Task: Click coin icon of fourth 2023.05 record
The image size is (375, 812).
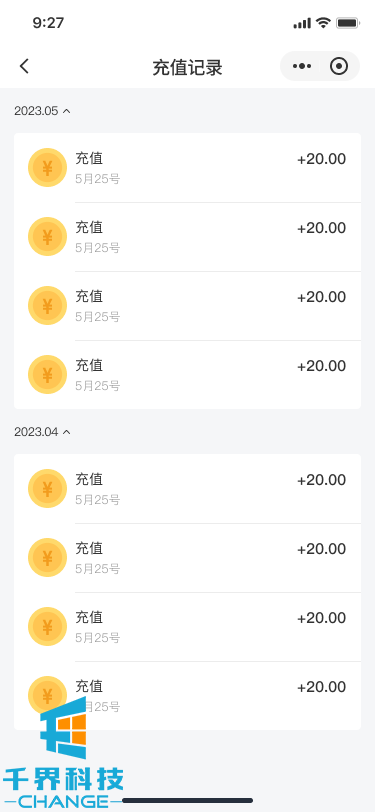Action: tap(47, 374)
